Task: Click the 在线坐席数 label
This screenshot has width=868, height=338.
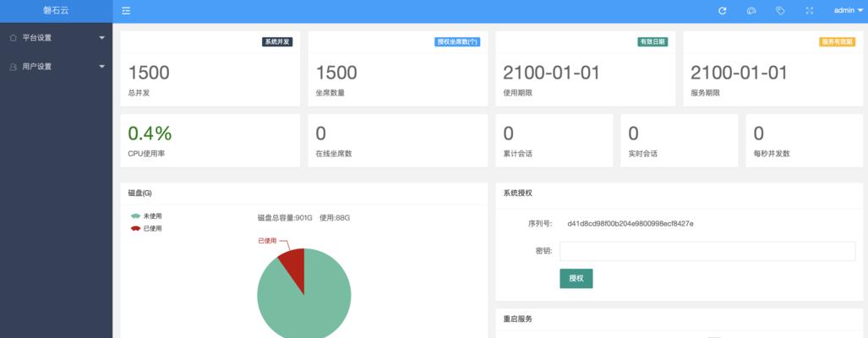Action: (334, 154)
